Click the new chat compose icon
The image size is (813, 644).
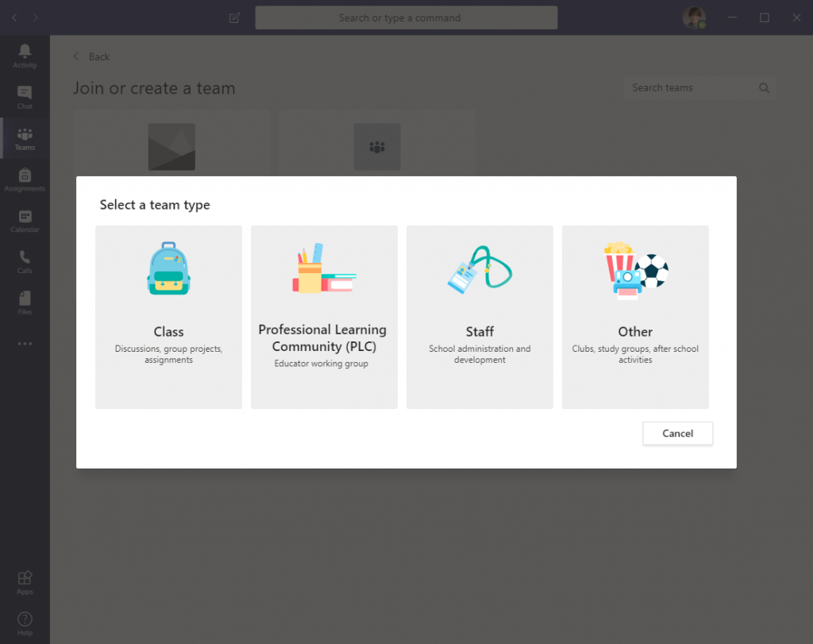(x=234, y=17)
